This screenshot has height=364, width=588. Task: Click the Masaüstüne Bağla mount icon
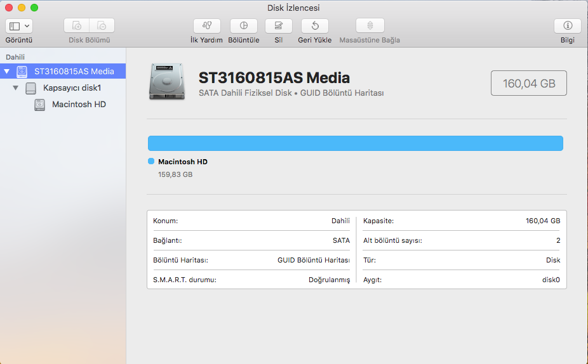tap(370, 26)
